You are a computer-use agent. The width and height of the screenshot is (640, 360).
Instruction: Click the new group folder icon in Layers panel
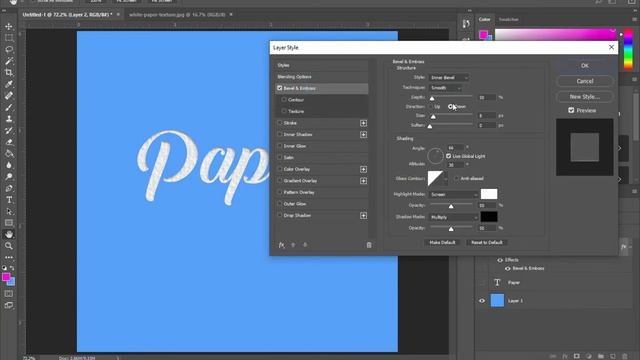(601, 356)
